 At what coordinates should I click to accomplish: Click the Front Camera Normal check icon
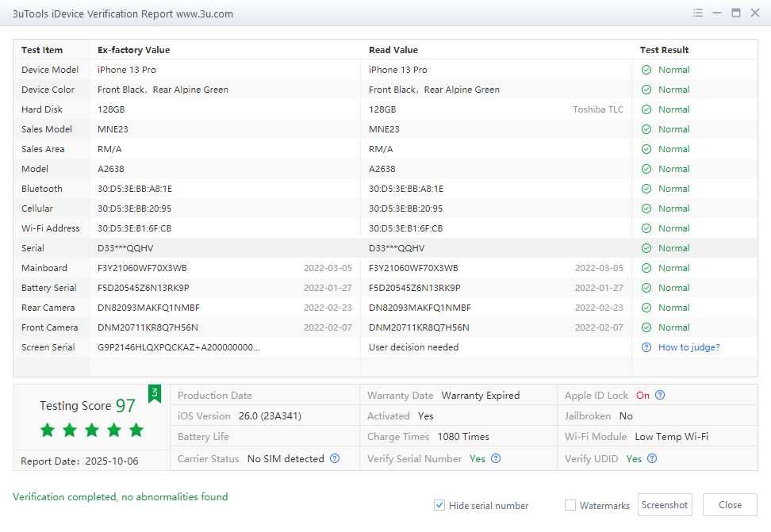(646, 327)
